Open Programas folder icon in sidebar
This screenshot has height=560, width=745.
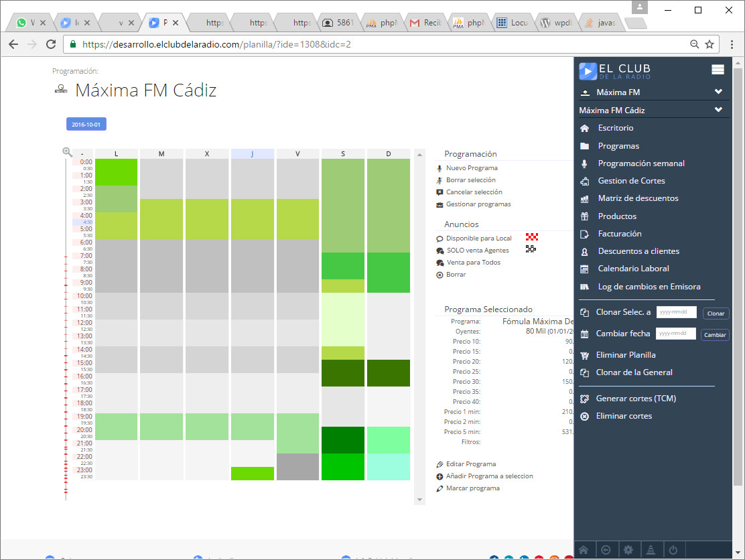coord(584,146)
